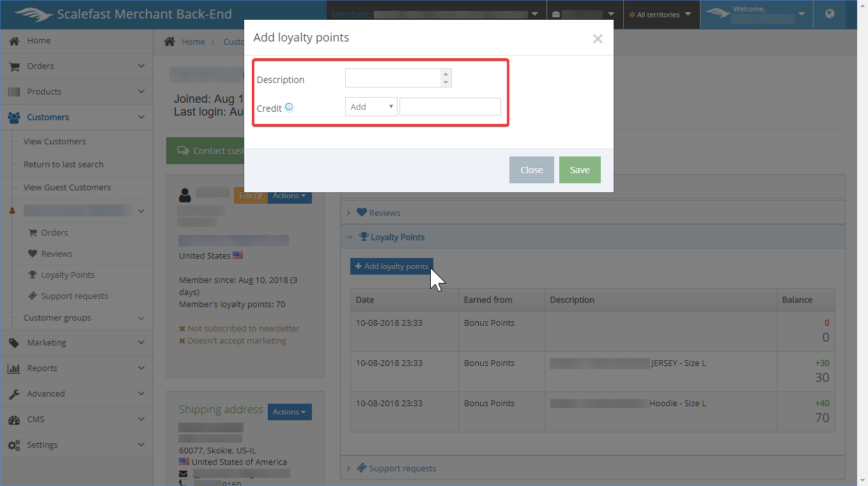The width and height of the screenshot is (868, 486).
Task: Click the Reviews heart icon in sidebar
Action: tap(33, 254)
